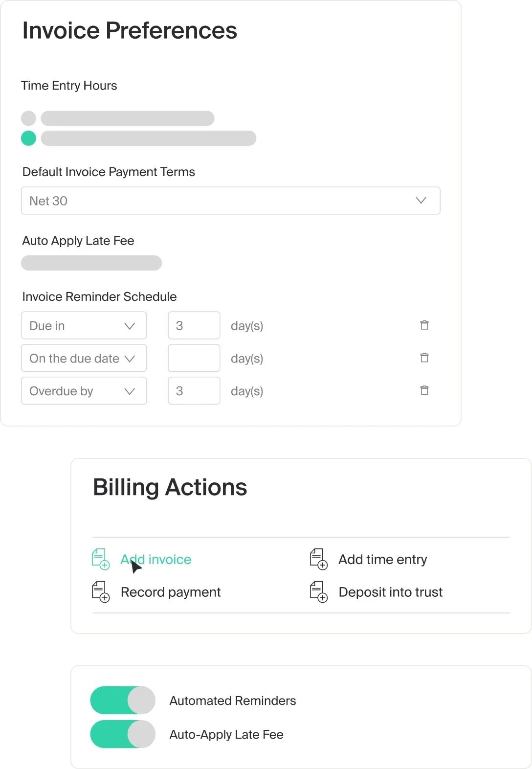Delete the "Due in" reminder using trash icon
This screenshot has width=532, height=769.
point(424,325)
